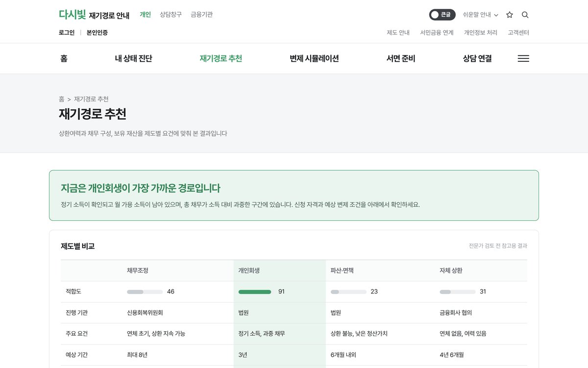
Task: Open the 홈 main menu item
Action: tap(64, 58)
